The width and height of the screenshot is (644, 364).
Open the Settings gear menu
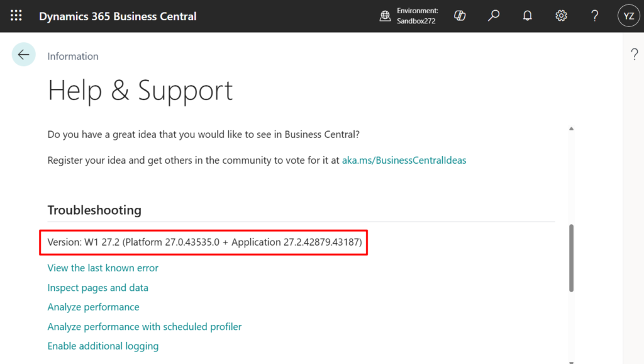tap(561, 16)
